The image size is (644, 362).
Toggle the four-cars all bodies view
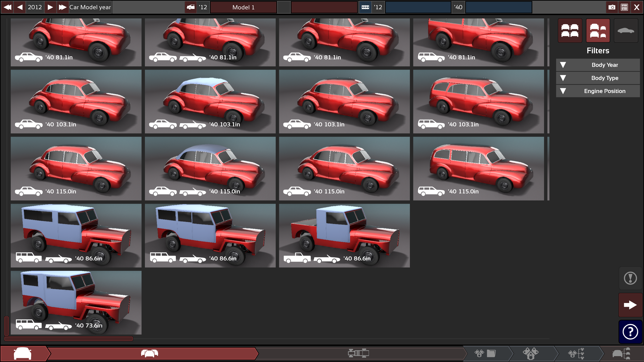click(x=570, y=31)
